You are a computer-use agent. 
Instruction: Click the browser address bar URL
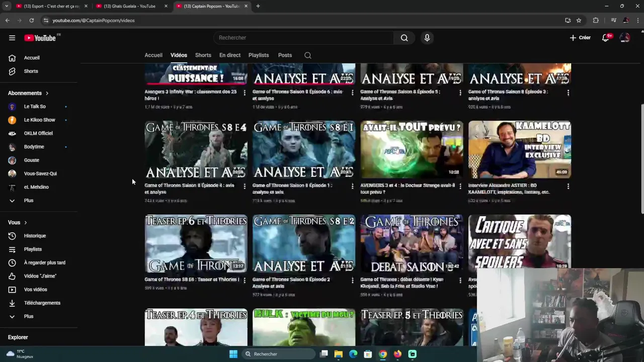94,20
